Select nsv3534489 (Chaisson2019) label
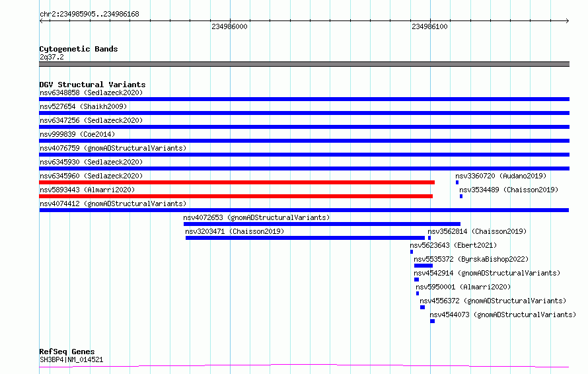 pos(509,190)
